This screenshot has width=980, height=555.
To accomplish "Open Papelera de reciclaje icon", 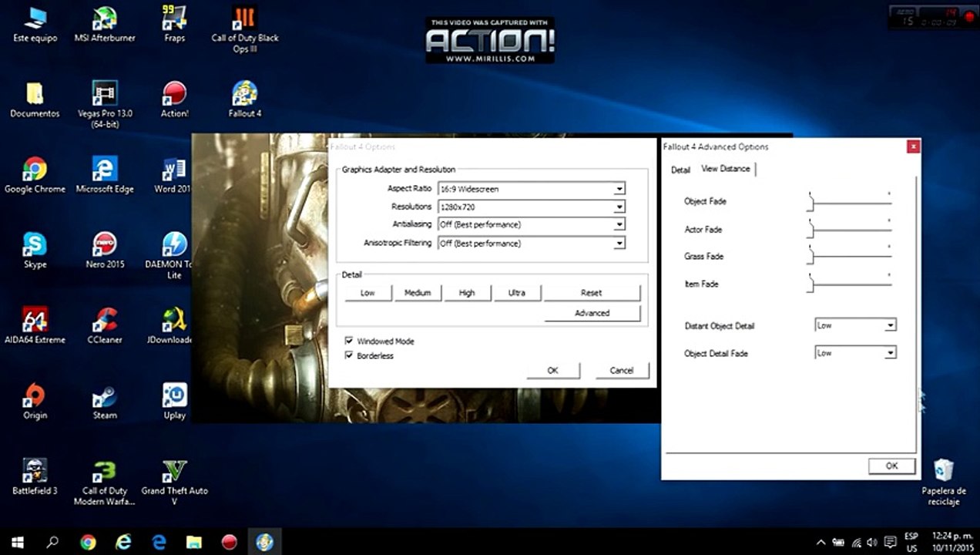I will click(944, 482).
